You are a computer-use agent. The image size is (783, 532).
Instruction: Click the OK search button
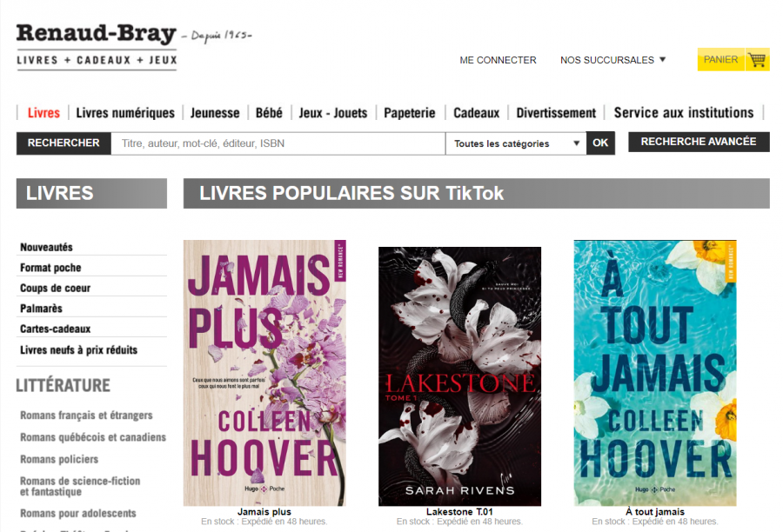pos(600,143)
